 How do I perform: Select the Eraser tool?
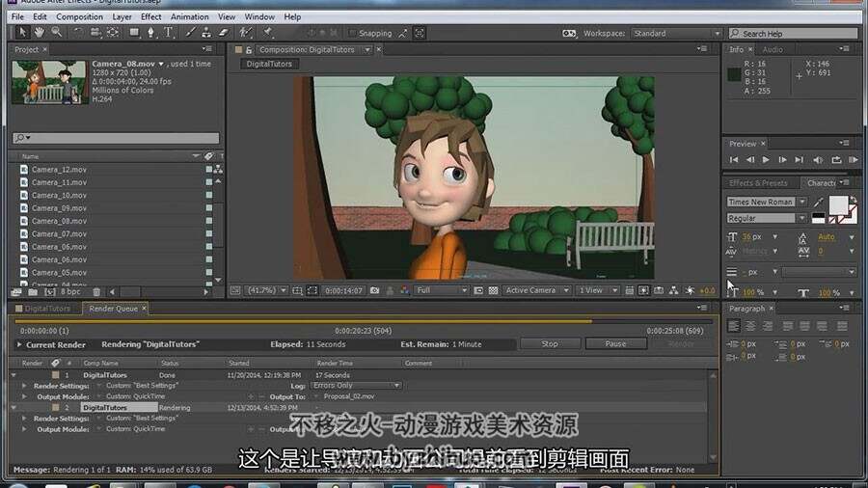(x=223, y=33)
